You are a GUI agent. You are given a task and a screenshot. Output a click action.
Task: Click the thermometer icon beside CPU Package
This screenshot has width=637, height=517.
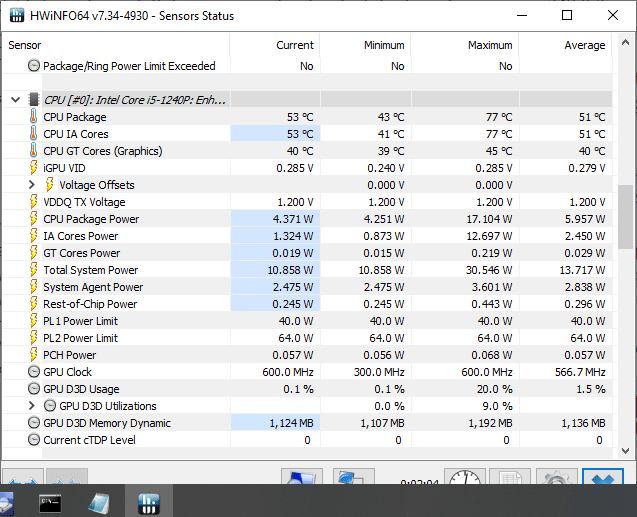pyautogui.click(x=34, y=117)
